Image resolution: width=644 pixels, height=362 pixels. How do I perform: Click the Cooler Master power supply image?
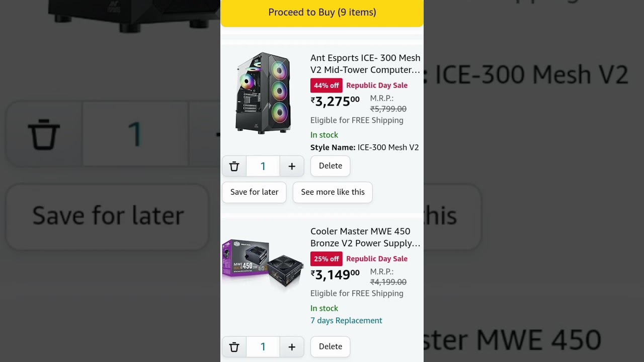263,264
